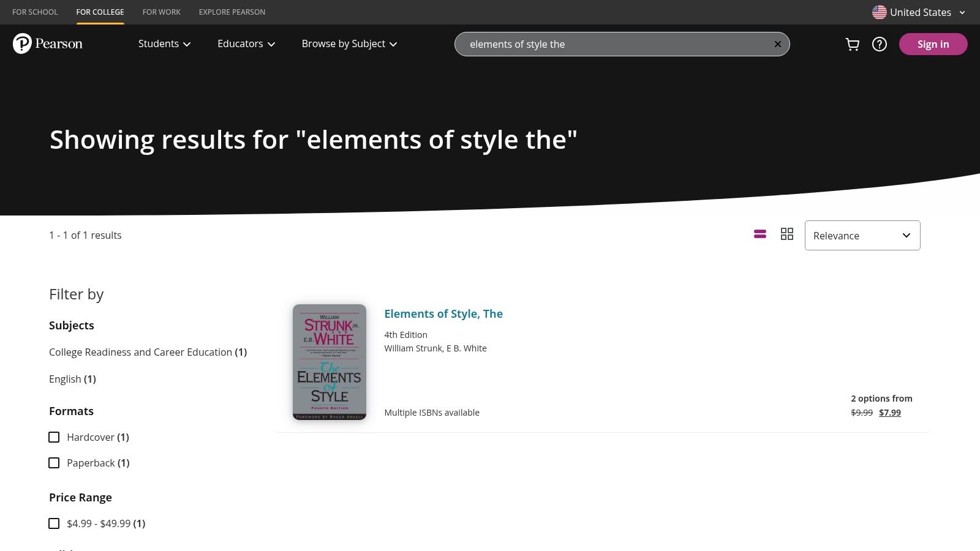
Task: Open the Relevance sort dropdown
Action: 862,235
